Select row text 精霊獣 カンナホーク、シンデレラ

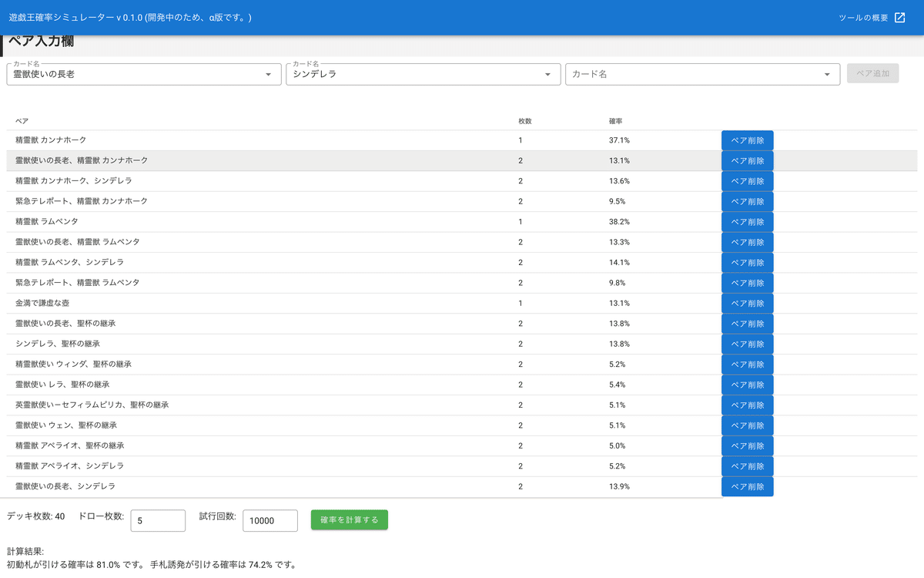click(73, 181)
